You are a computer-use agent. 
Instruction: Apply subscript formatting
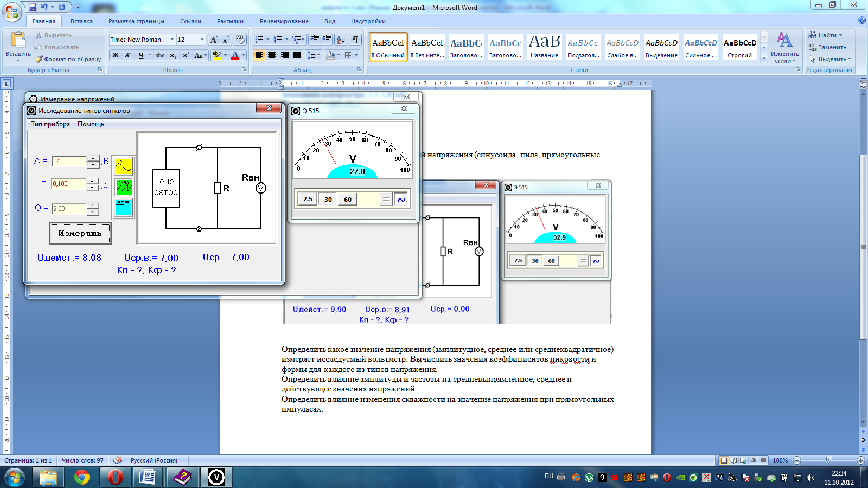coord(173,55)
